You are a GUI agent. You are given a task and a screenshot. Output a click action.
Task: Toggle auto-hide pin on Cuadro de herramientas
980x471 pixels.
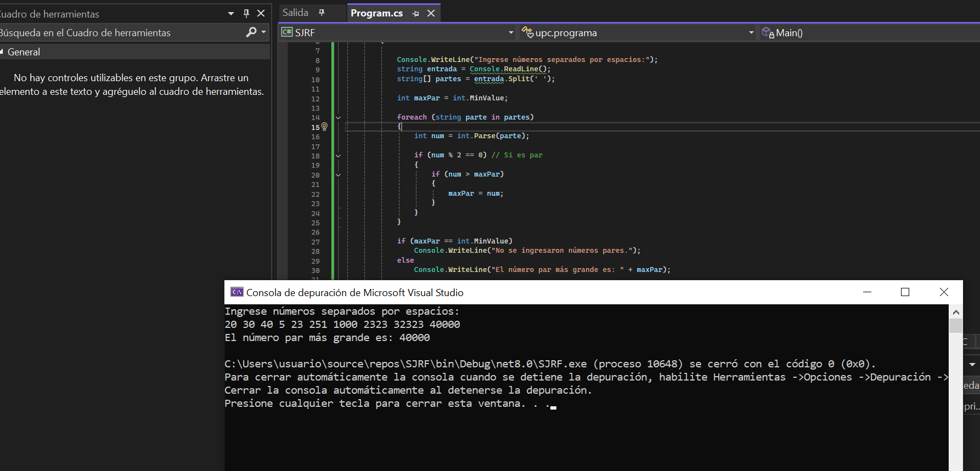tap(246, 13)
